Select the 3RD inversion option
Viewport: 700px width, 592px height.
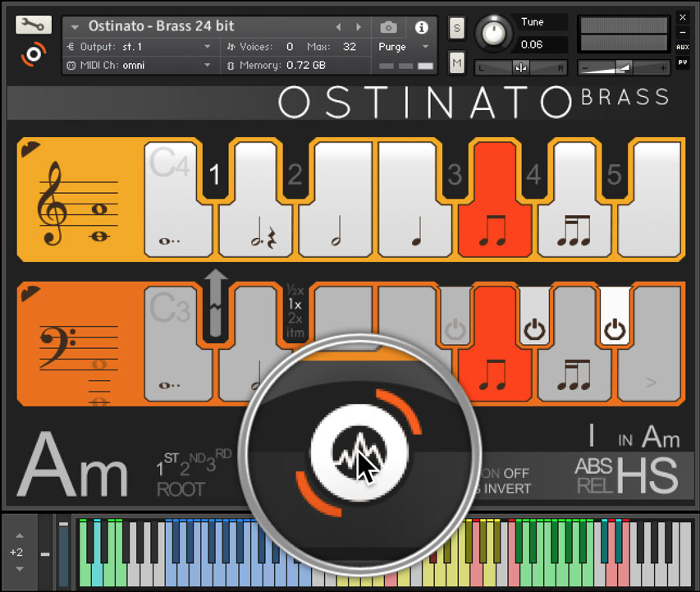219,460
